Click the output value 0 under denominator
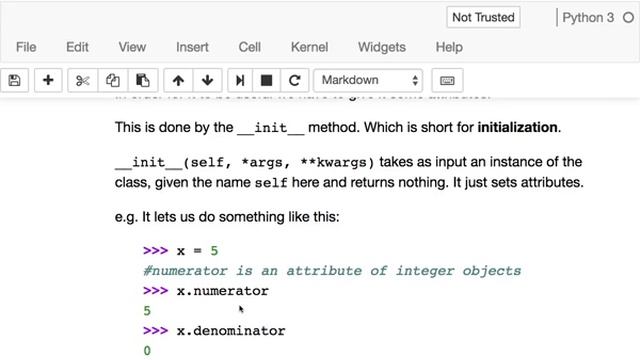This screenshot has height=360, width=640. pos(147,351)
